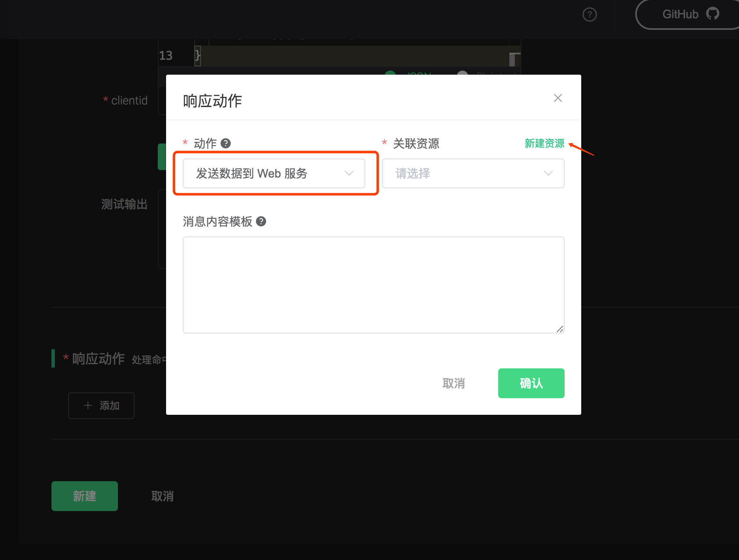Click 取消 in the dialog
Image resolution: width=739 pixels, height=560 pixels.
point(453,383)
